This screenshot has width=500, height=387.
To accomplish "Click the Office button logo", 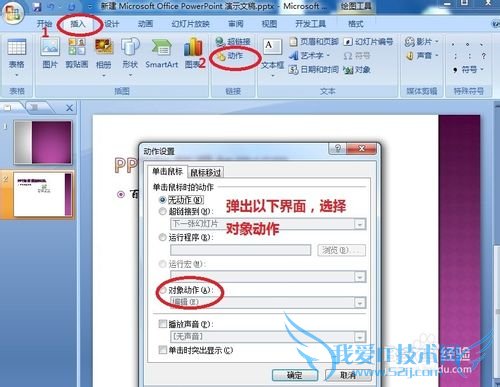I will [13, 13].
